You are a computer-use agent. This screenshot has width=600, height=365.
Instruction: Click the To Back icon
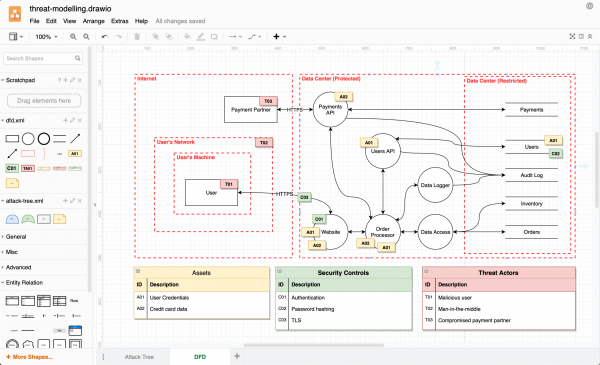[169, 37]
